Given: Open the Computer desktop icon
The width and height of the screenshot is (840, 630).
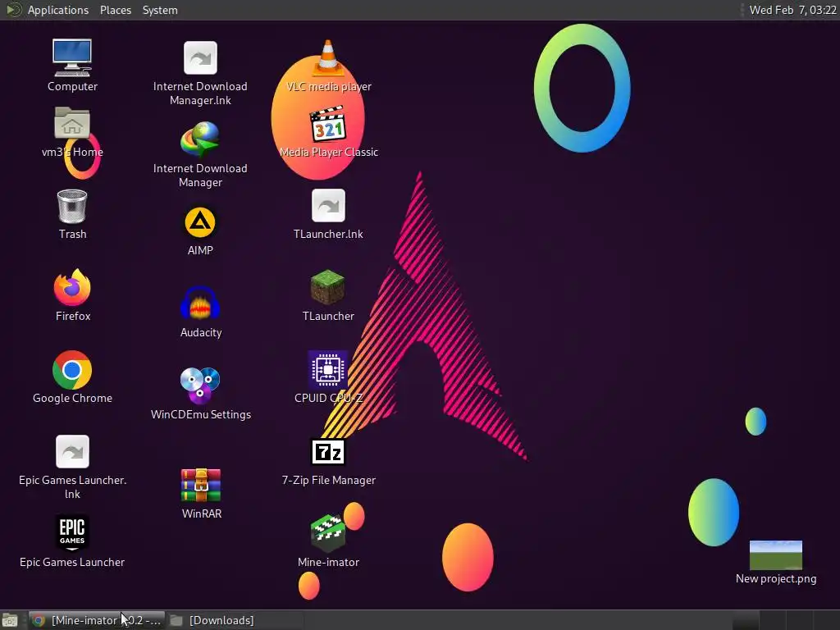Looking at the screenshot, I should pyautogui.click(x=72, y=58).
